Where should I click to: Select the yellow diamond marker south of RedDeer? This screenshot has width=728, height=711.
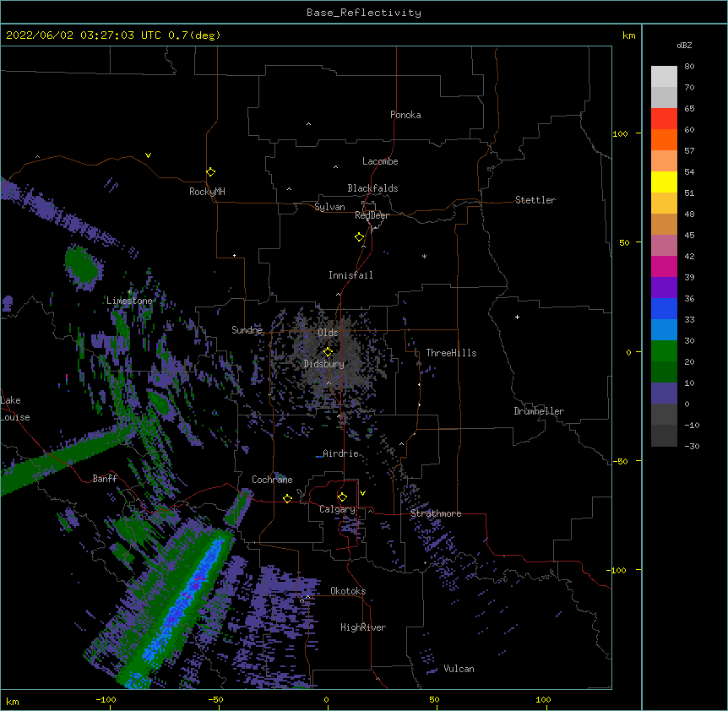[x=360, y=236]
